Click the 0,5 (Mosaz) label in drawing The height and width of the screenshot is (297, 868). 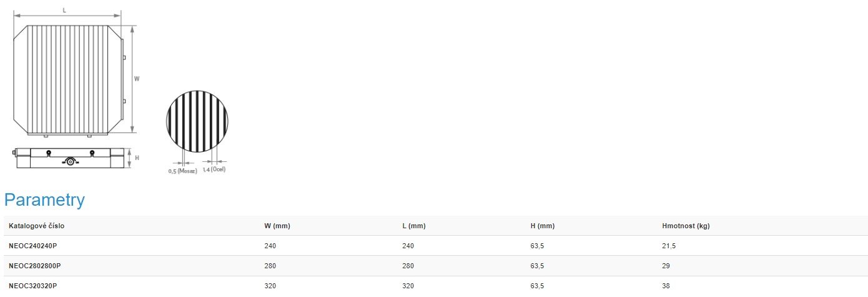(182, 171)
